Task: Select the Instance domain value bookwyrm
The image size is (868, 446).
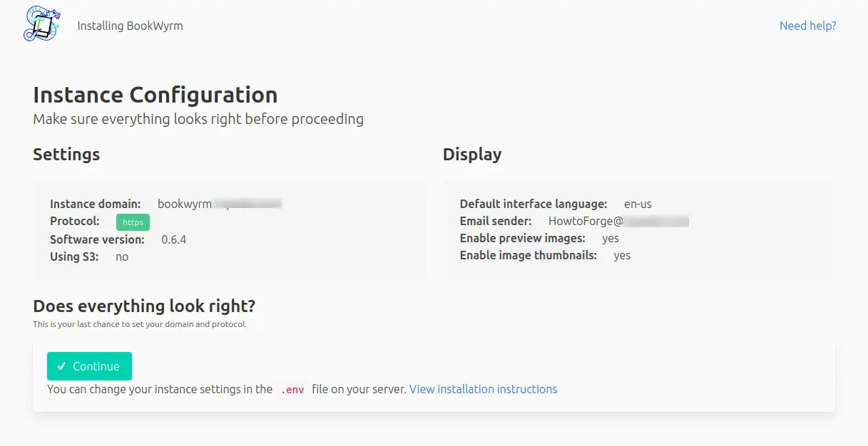Action: tap(185, 204)
